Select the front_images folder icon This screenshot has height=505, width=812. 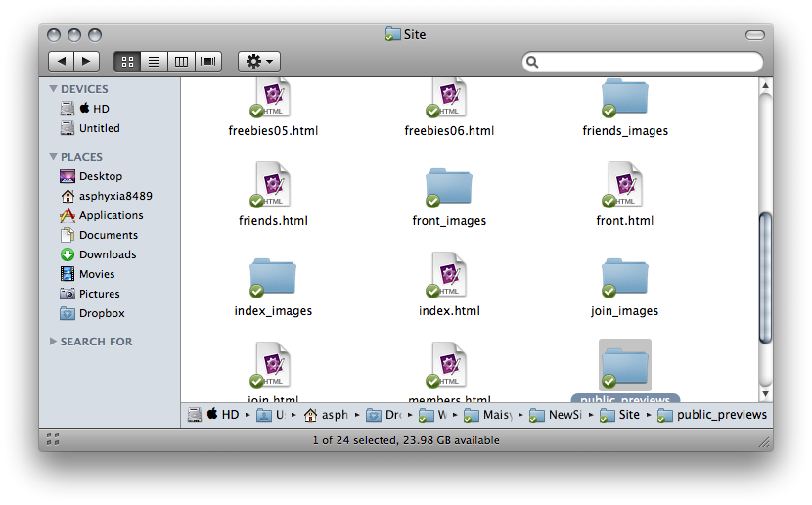tap(448, 187)
